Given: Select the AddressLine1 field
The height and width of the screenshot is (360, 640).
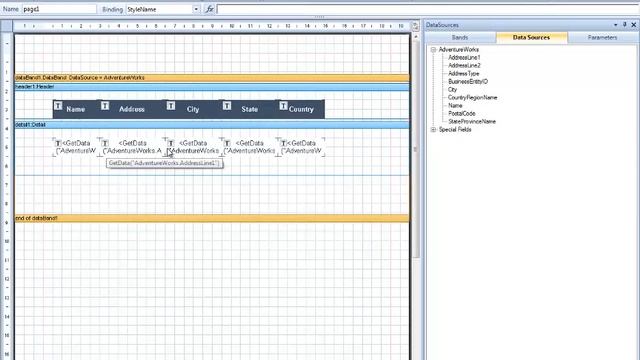Looking at the screenshot, I should [x=464, y=58].
